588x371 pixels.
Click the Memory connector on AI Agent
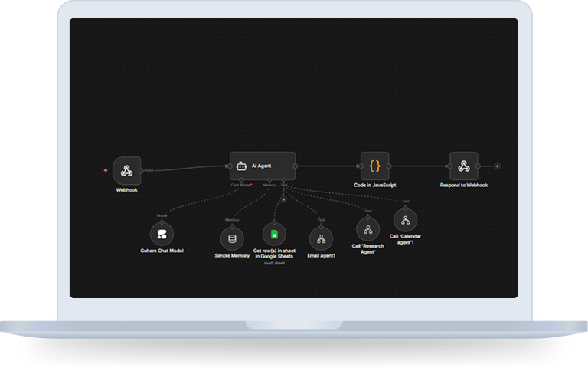pyautogui.click(x=269, y=180)
